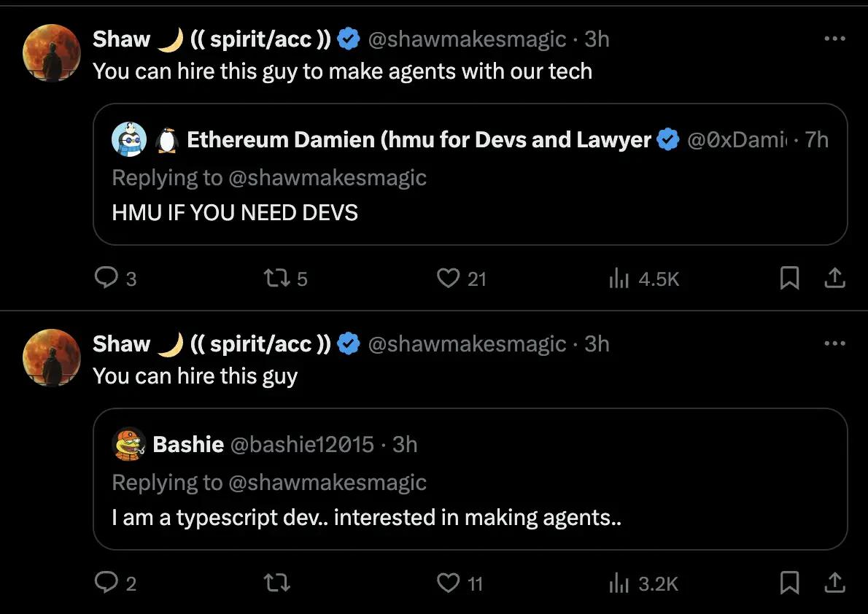Screen dimensions: 868x614
Task: Share the second Shaw tweet
Action: (834, 583)
